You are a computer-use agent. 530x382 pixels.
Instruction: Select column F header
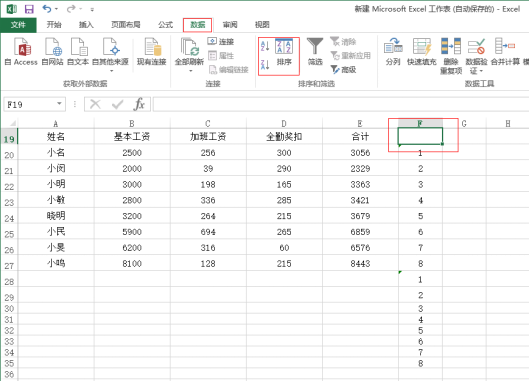[x=420, y=123]
